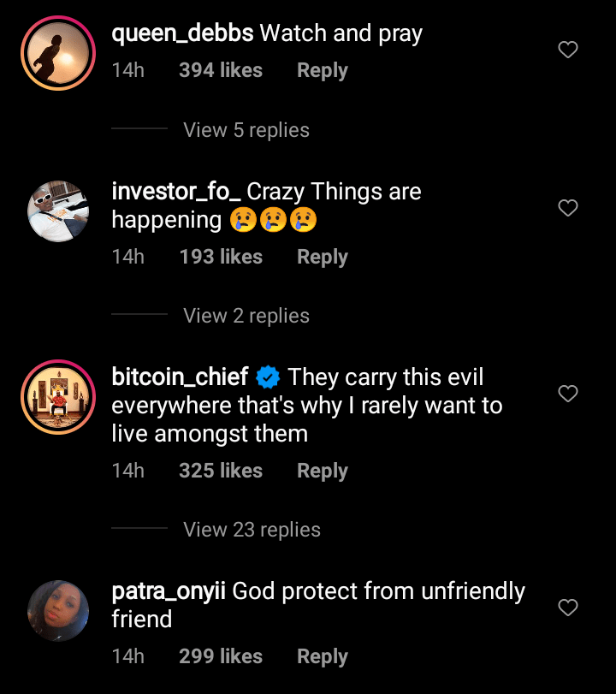View 394 likes on queen_debbs comment
The width and height of the screenshot is (616, 694).
220,70
